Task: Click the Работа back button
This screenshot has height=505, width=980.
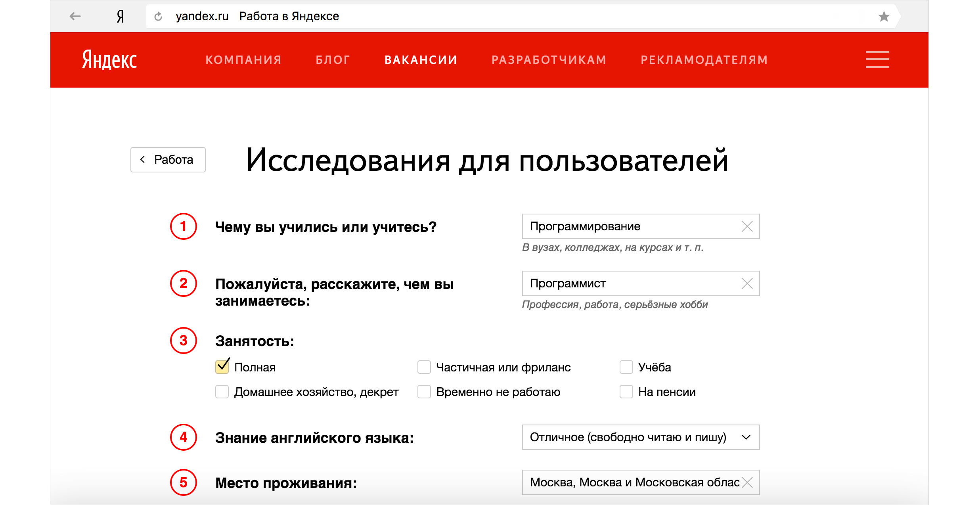Action: pyautogui.click(x=168, y=160)
